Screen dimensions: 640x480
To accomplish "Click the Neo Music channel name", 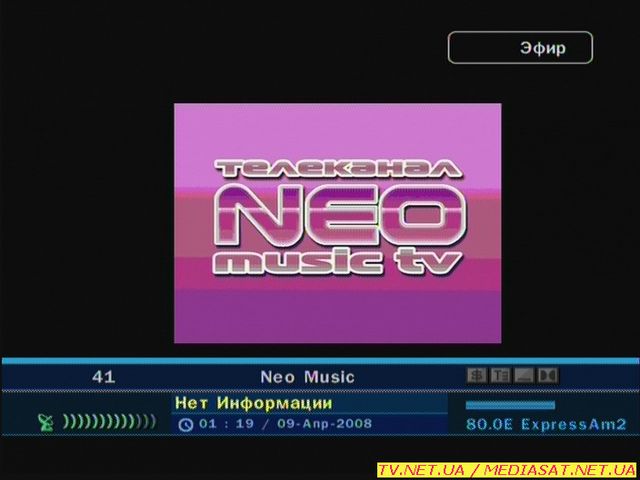I will (307, 377).
